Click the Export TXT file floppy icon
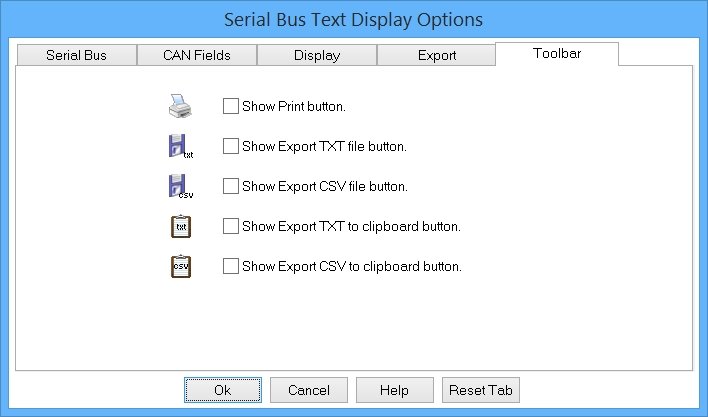 [180, 147]
